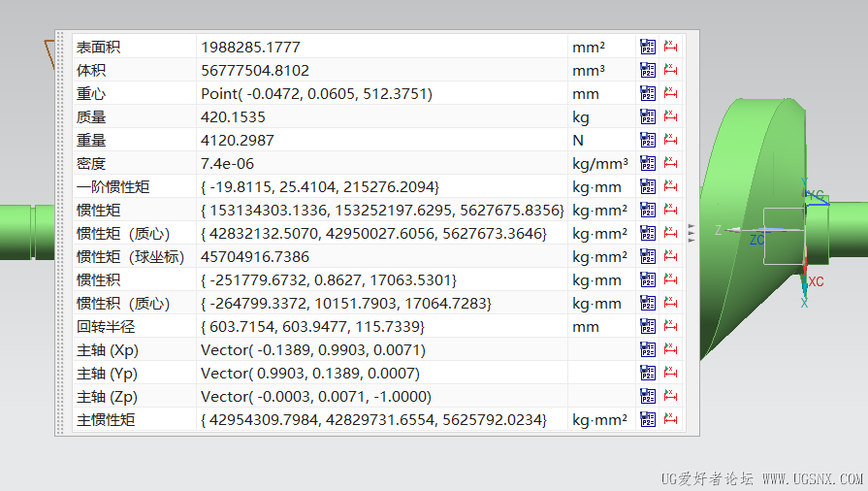Click the expression icon in 主轴 (Zp) row
This screenshot has height=491, width=868.
click(648, 396)
